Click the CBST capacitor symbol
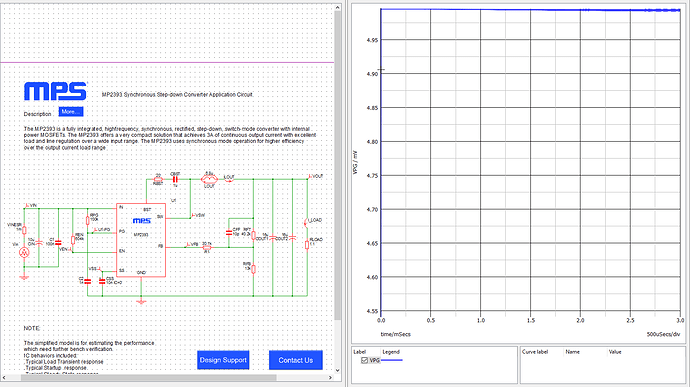The width and height of the screenshot is (690, 387). (175, 179)
